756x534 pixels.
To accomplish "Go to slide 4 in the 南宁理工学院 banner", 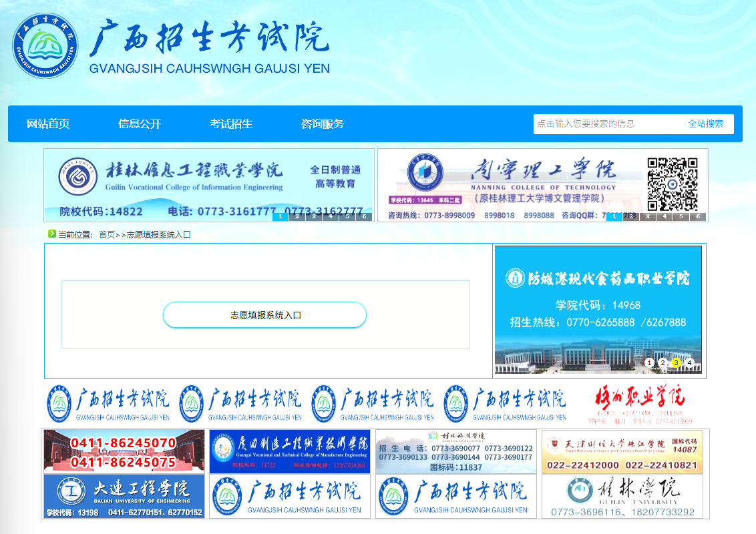I will point(665,216).
